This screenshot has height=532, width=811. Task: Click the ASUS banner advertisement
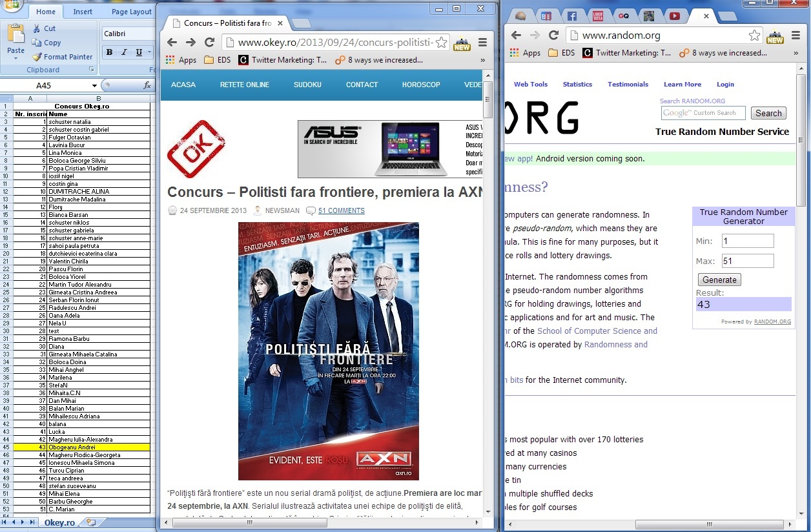coord(390,149)
